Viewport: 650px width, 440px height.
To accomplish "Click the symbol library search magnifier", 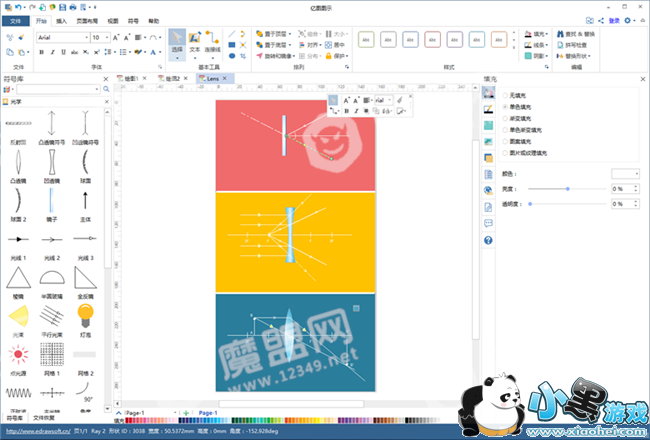I will 106,89.
